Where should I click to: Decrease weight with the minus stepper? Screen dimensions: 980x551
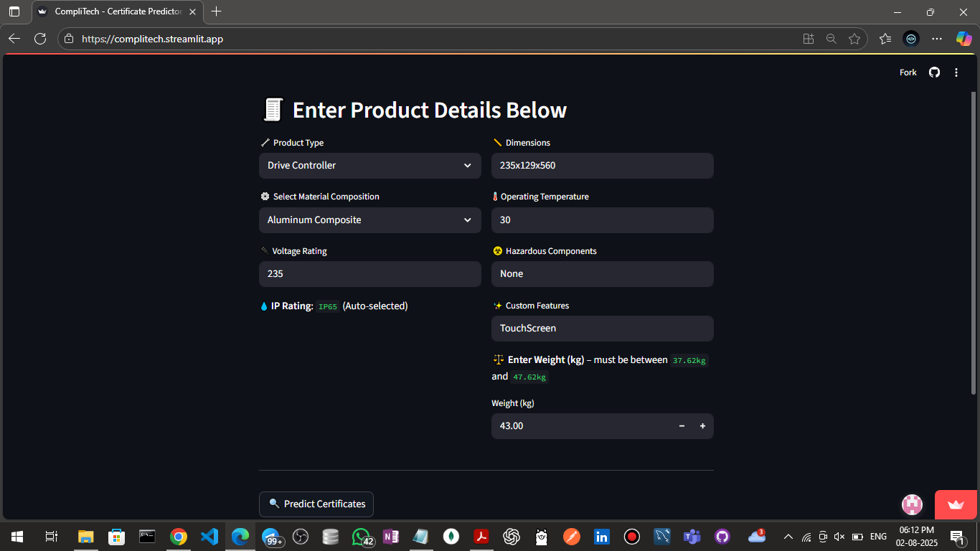tap(682, 426)
